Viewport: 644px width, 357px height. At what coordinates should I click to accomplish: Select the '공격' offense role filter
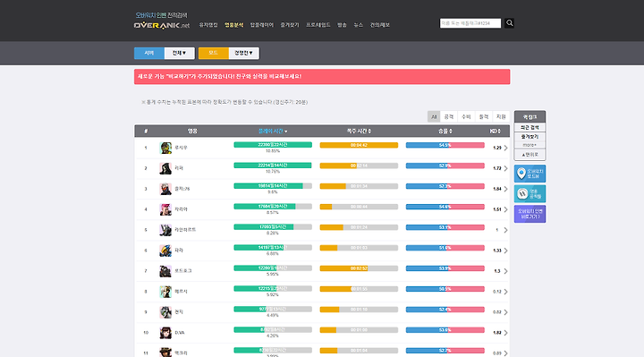(449, 117)
